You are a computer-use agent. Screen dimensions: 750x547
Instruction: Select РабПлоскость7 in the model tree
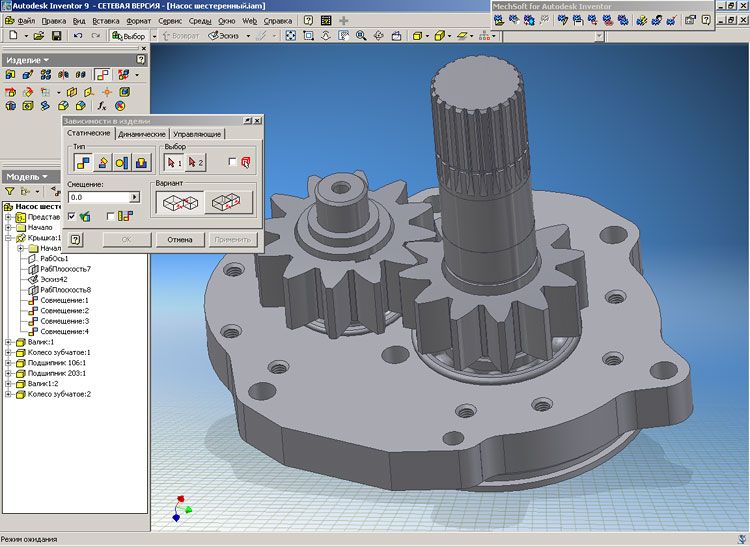pyautogui.click(x=66, y=269)
